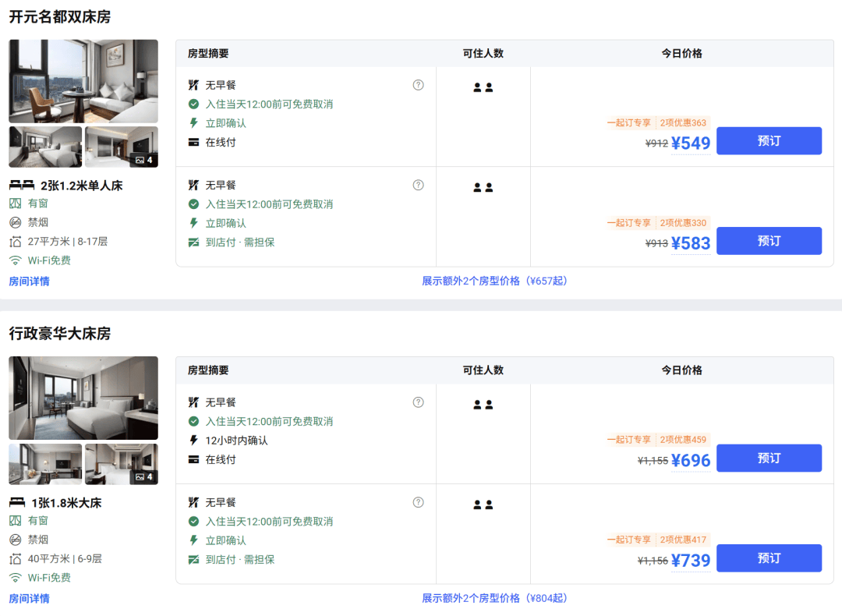The width and height of the screenshot is (842, 616).
Task: Open photo gallery icon on executive room thumbnails
Action: tap(144, 477)
